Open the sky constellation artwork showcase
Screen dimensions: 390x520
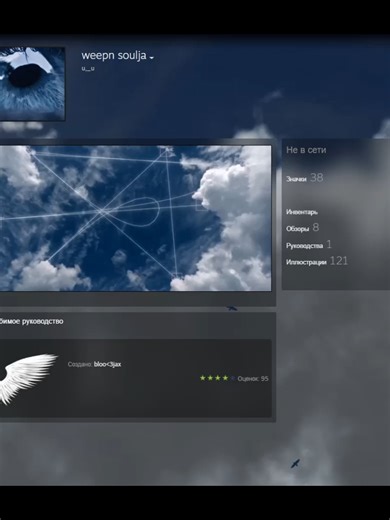(135, 218)
